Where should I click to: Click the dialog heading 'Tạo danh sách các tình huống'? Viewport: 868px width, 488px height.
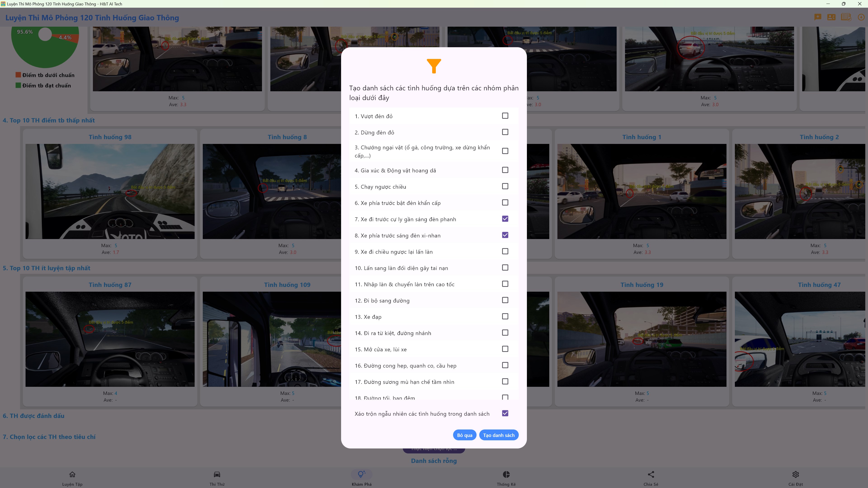coord(434,93)
